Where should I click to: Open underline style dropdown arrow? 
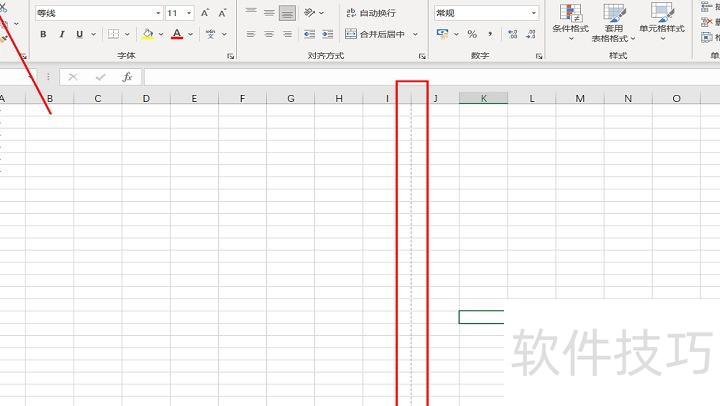[94, 34]
